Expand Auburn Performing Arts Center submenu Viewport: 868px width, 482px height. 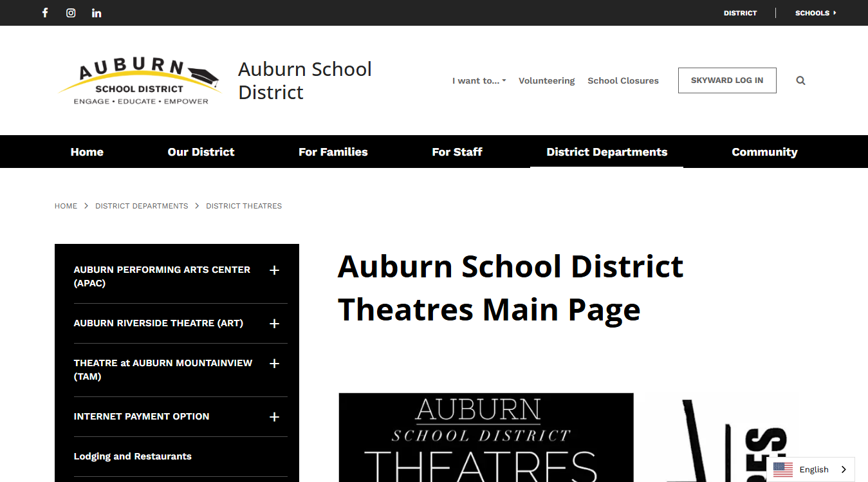[274, 270]
